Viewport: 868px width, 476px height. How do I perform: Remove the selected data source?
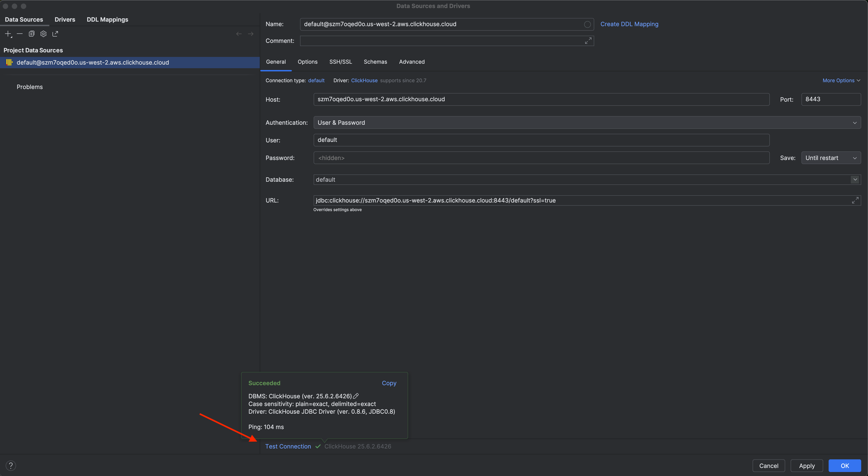[19, 34]
